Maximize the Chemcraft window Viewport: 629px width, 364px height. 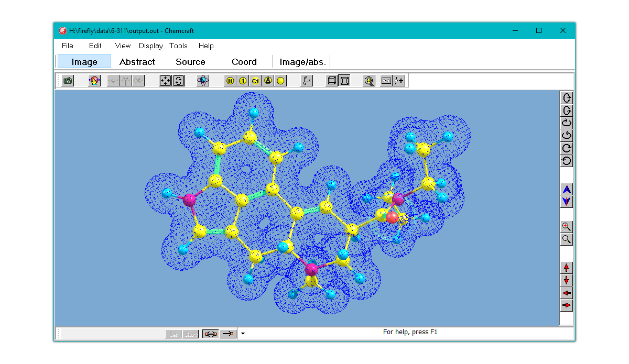(539, 30)
